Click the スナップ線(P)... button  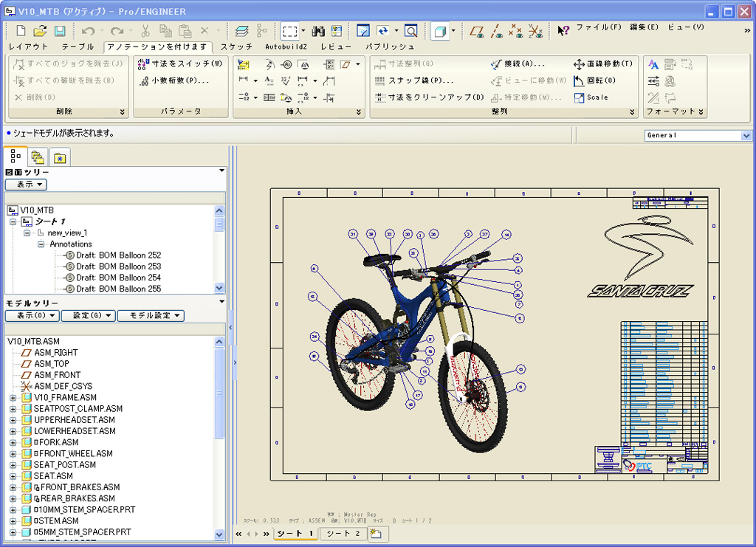click(413, 80)
